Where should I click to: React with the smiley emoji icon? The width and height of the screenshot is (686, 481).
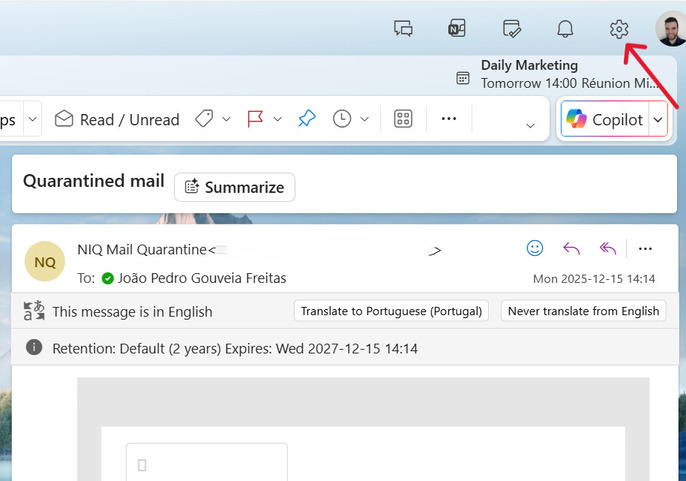(x=535, y=248)
